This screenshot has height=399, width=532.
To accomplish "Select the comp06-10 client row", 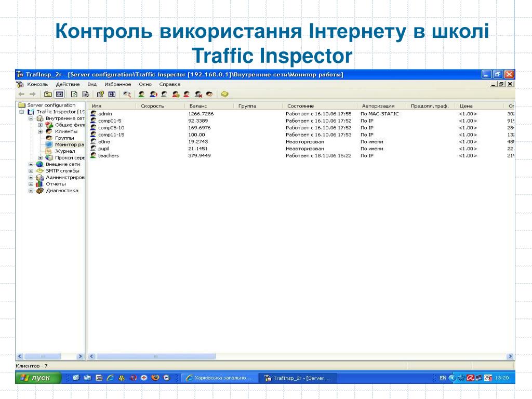I will point(302,128).
